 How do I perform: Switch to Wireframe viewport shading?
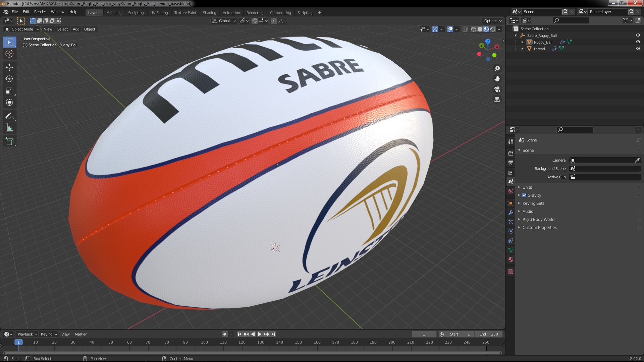[474, 29]
